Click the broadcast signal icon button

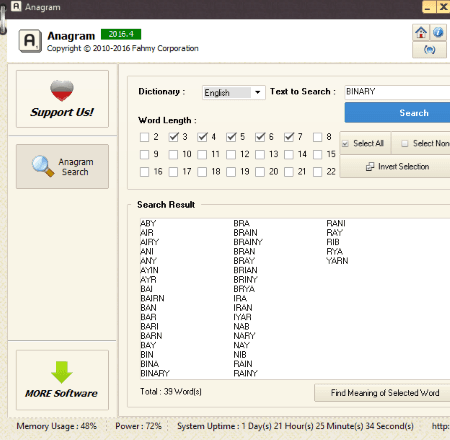[429, 50]
